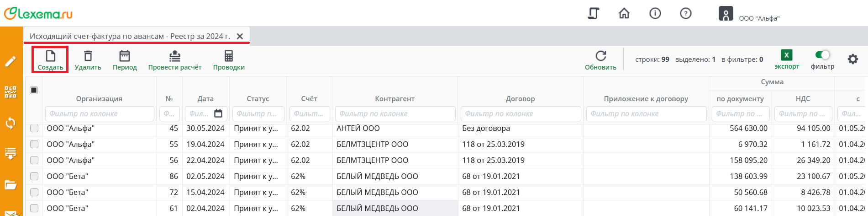Viewport: 868px width, 216px height.
Task: Toggle the select-all checkbox in header
Action: (x=34, y=90)
